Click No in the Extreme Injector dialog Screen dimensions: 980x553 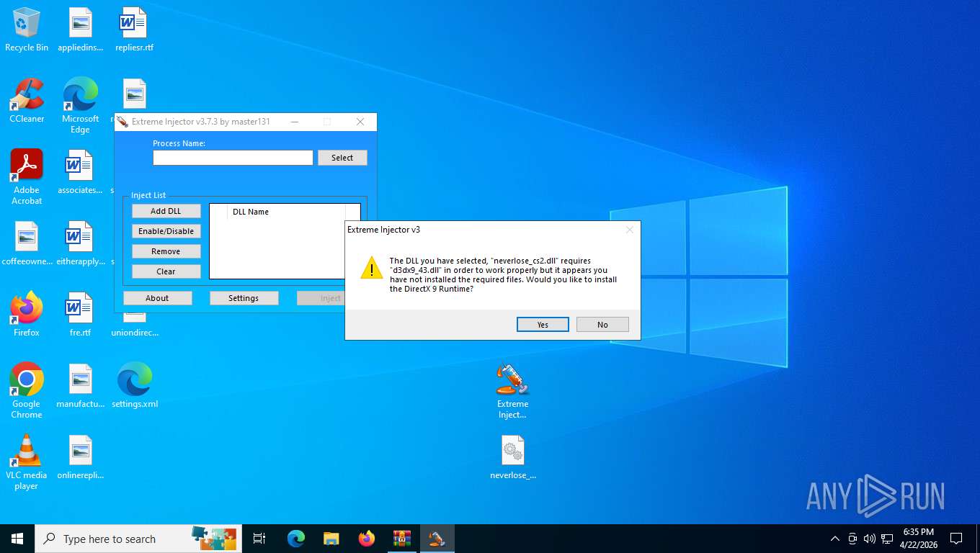[602, 325]
